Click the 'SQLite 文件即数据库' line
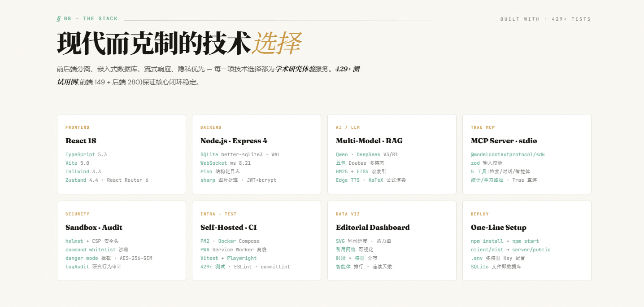 click(x=496, y=267)
